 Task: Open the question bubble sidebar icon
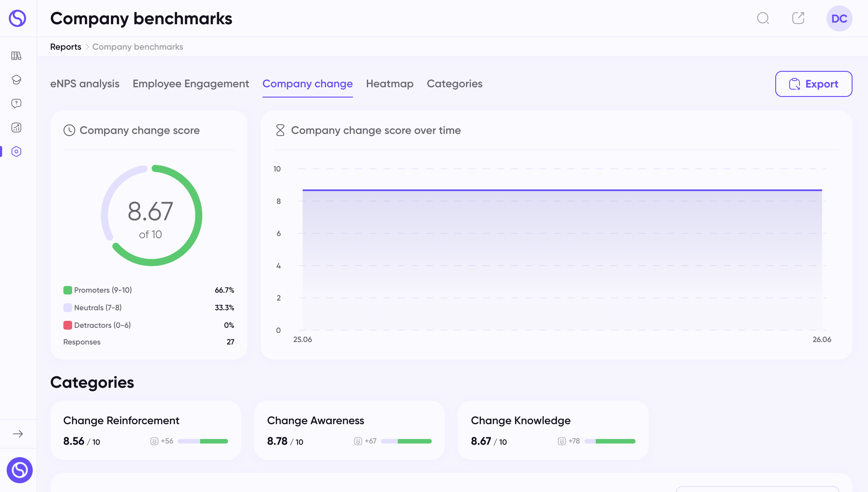click(16, 103)
